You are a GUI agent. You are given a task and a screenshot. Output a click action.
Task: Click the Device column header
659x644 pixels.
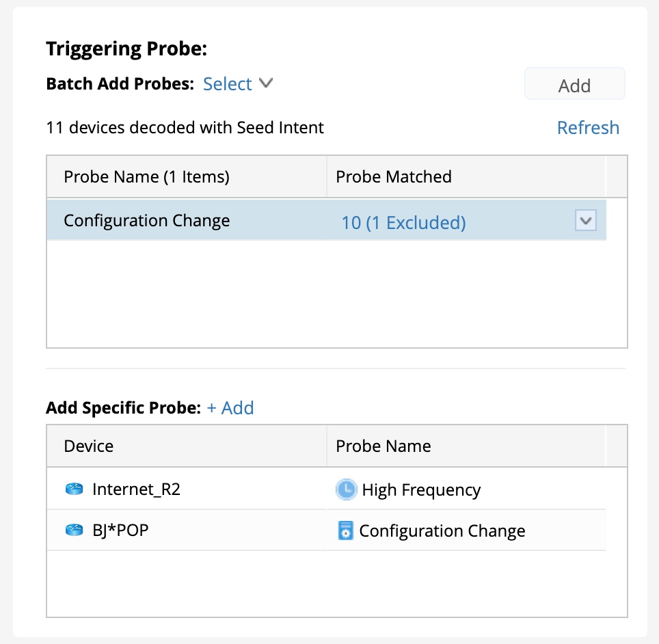pos(89,446)
